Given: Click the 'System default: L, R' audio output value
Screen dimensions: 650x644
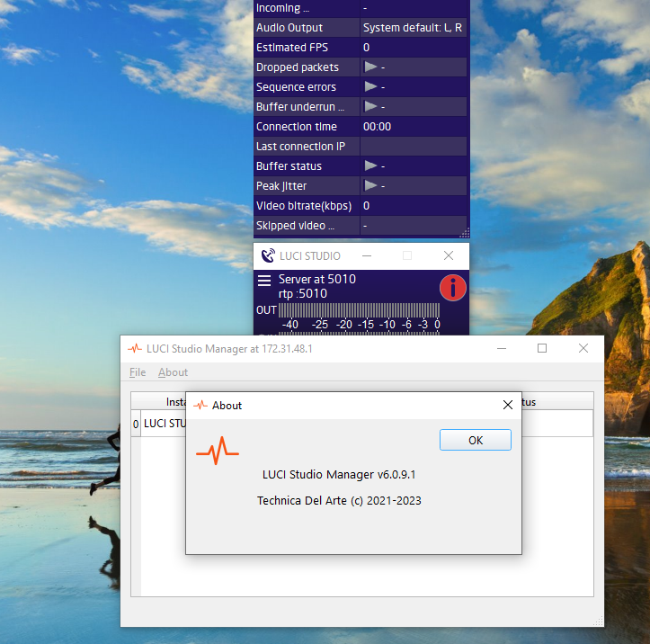Looking at the screenshot, I should click(413, 27).
